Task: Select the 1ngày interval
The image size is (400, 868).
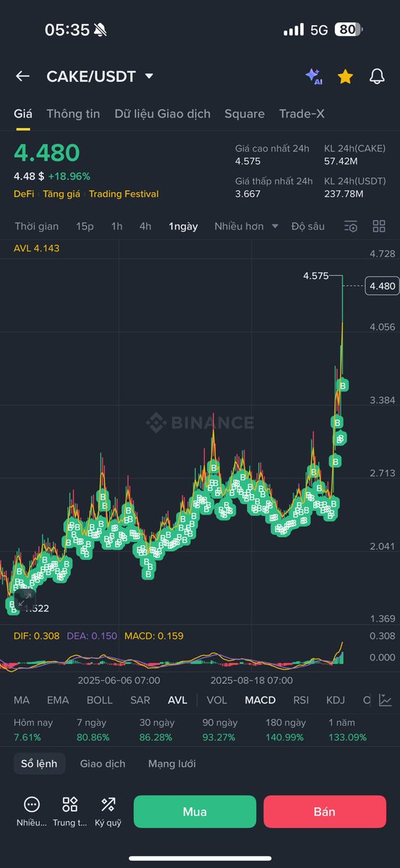Action: pyautogui.click(x=183, y=226)
